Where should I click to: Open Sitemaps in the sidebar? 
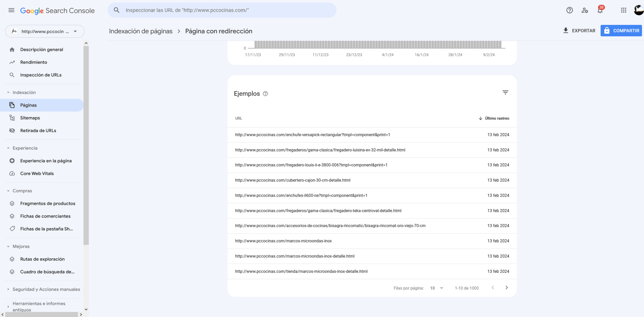click(x=42, y=118)
